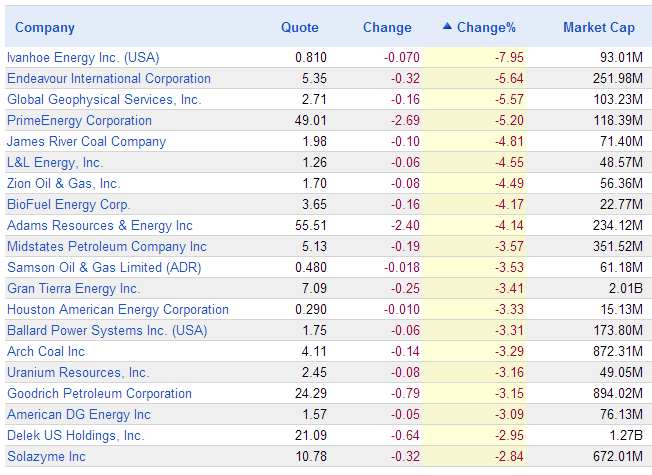Open Adams Resources & Energy Inc link
Screen dimensions: 652x475
tap(100, 225)
